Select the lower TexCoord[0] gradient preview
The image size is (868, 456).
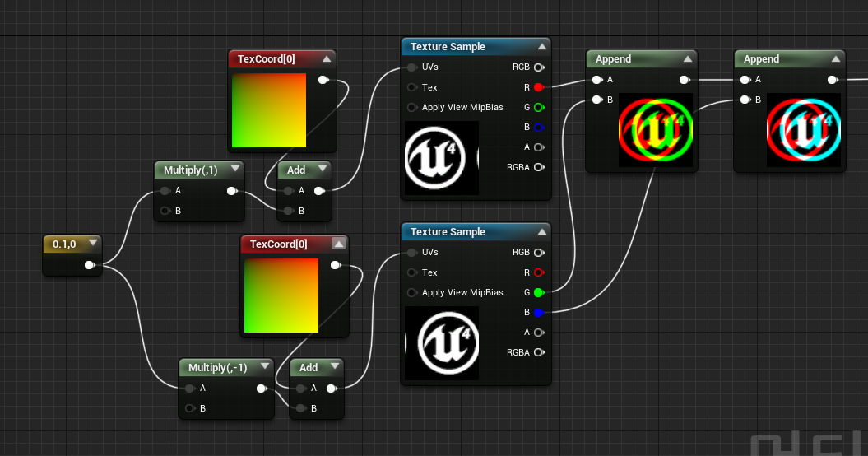point(281,295)
